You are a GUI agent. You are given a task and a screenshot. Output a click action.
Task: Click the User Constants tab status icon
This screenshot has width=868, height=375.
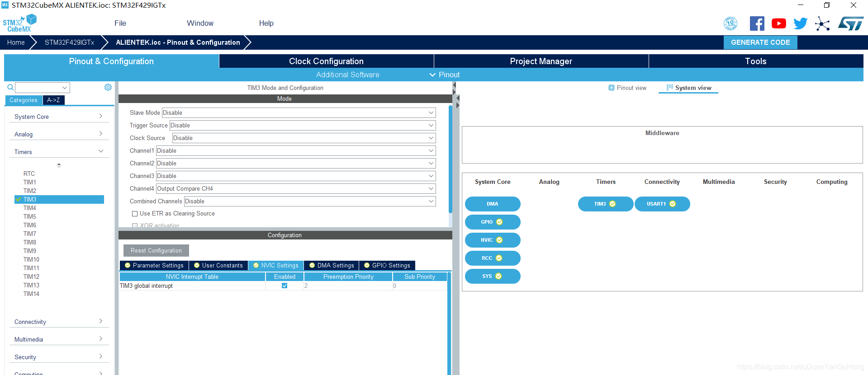pyautogui.click(x=197, y=265)
